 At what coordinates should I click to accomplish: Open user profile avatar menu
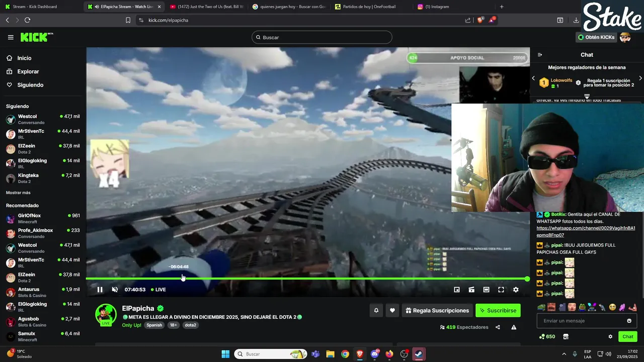pyautogui.click(x=625, y=37)
